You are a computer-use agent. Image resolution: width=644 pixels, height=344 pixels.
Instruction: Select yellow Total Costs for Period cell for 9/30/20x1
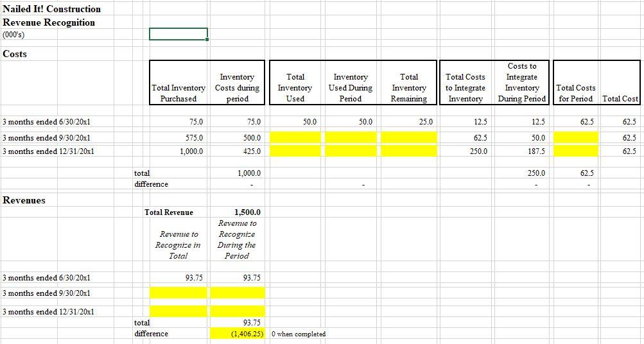[576, 137]
